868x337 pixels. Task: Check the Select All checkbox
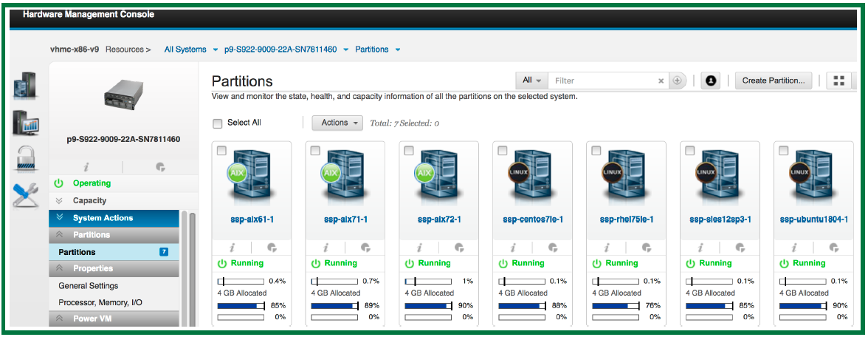pyautogui.click(x=217, y=123)
